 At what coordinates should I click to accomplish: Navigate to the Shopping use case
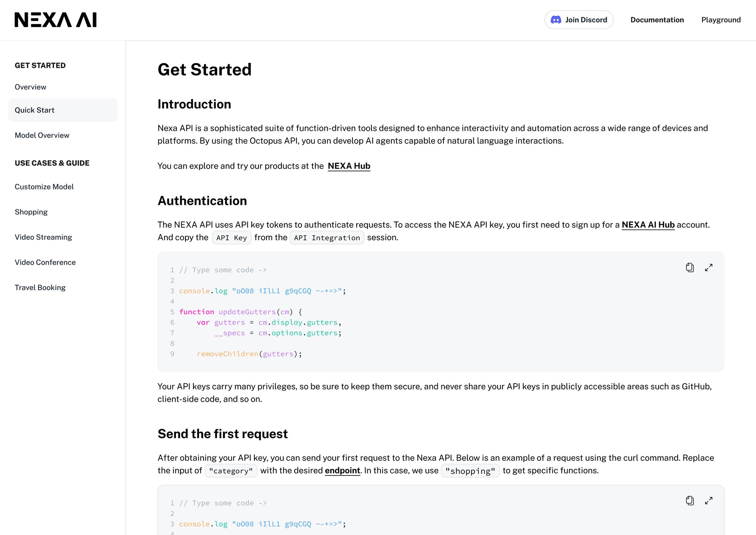click(31, 212)
